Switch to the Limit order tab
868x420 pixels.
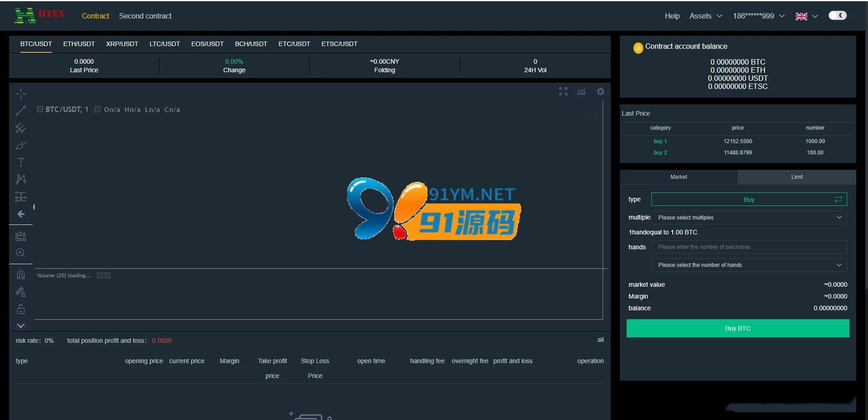(797, 177)
